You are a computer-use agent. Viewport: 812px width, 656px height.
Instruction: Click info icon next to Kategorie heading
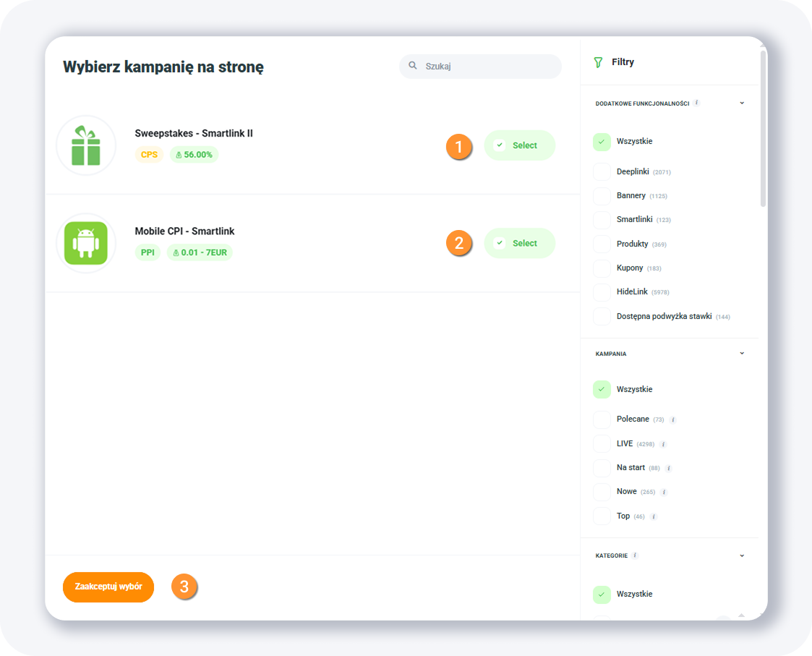click(x=635, y=555)
